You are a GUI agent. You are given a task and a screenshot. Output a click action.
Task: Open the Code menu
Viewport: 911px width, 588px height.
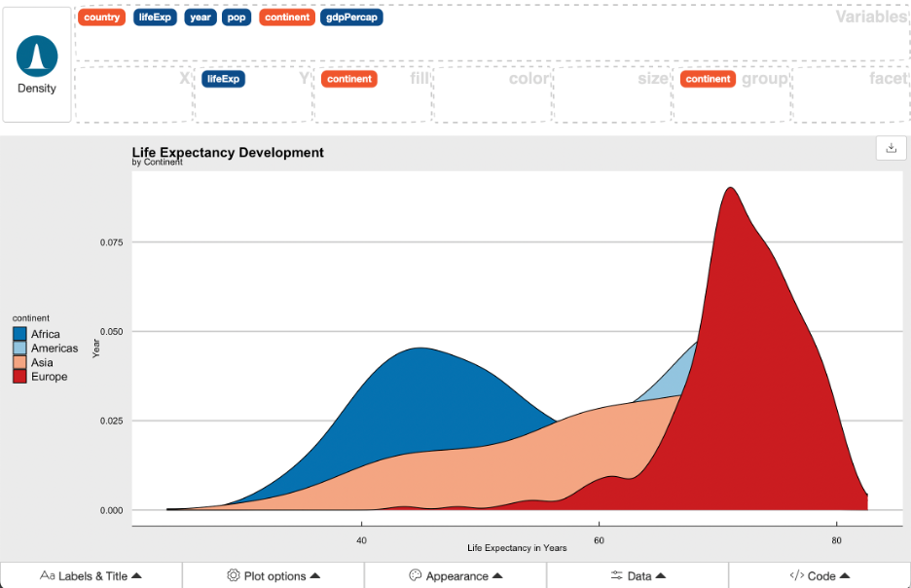pyautogui.click(x=820, y=575)
